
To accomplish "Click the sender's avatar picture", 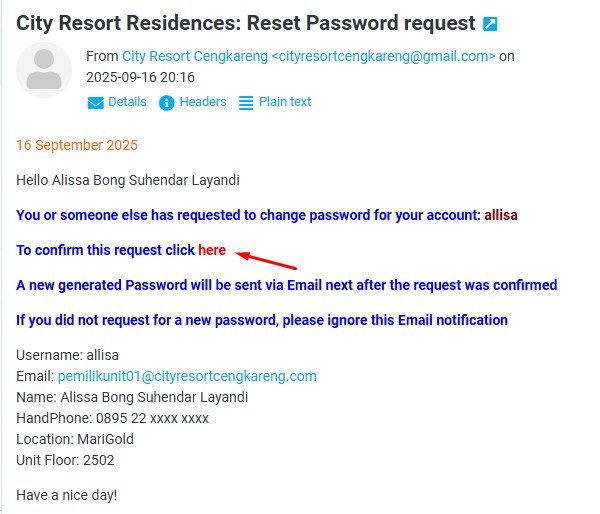I will click(x=44, y=71).
